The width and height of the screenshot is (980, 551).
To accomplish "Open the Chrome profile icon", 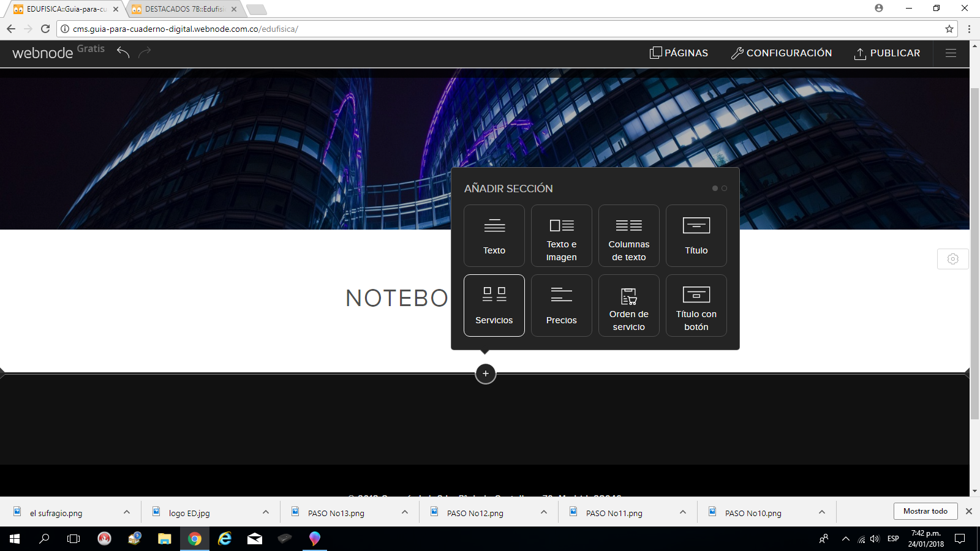I will tap(879, 8).
